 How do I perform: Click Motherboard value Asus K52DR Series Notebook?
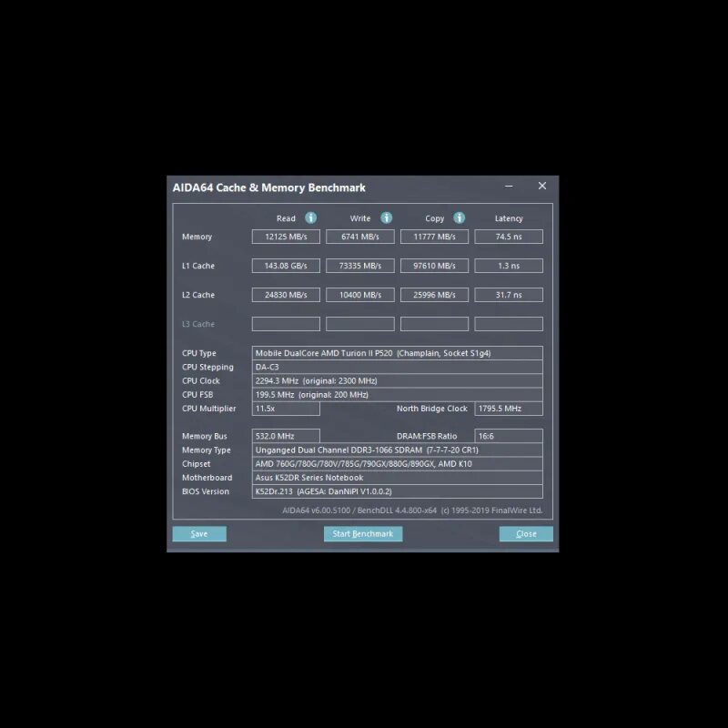(x=398, y=478)
